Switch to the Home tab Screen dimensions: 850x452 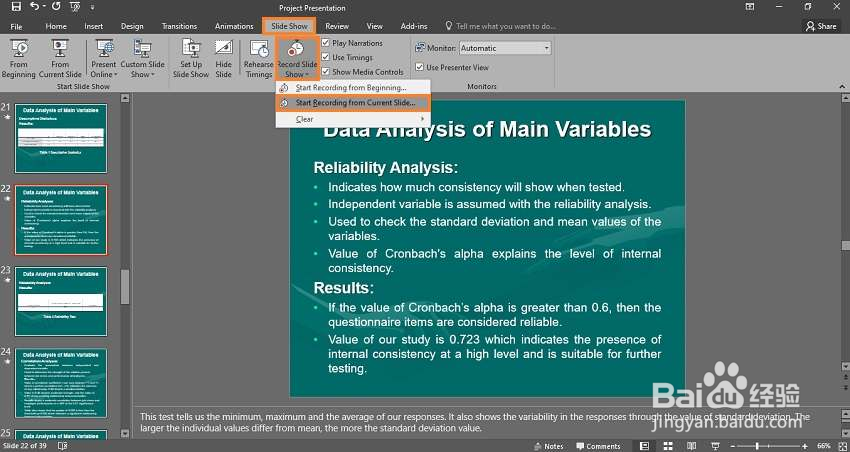(x=56, y=26)
